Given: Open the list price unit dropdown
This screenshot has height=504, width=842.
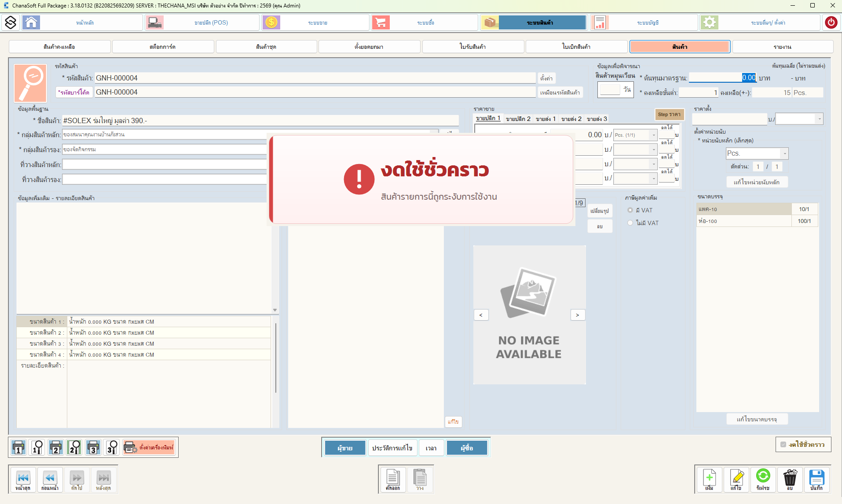Looking at the screenshot, I should [819, 119].
